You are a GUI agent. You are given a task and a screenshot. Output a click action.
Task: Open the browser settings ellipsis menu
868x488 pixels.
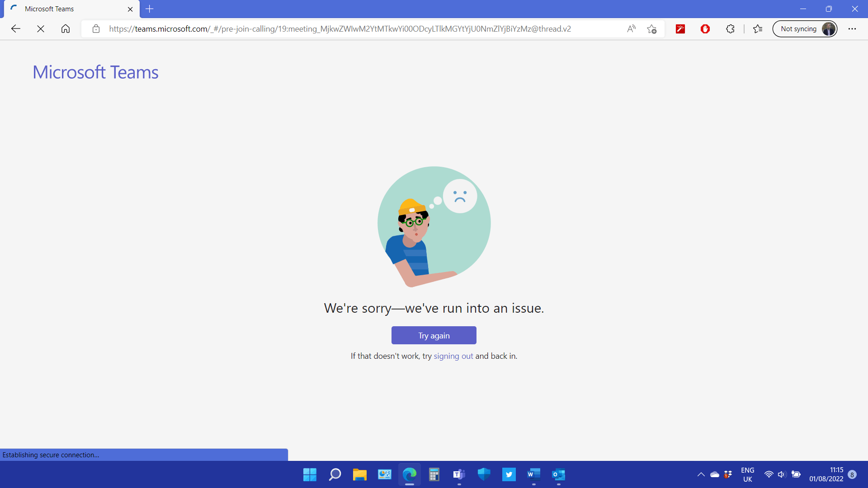853,28
